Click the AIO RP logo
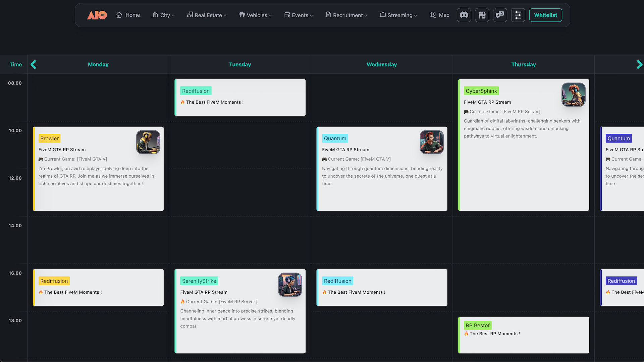Image resolution: width=644 pixels, height=362 pixels. [97, 15]
